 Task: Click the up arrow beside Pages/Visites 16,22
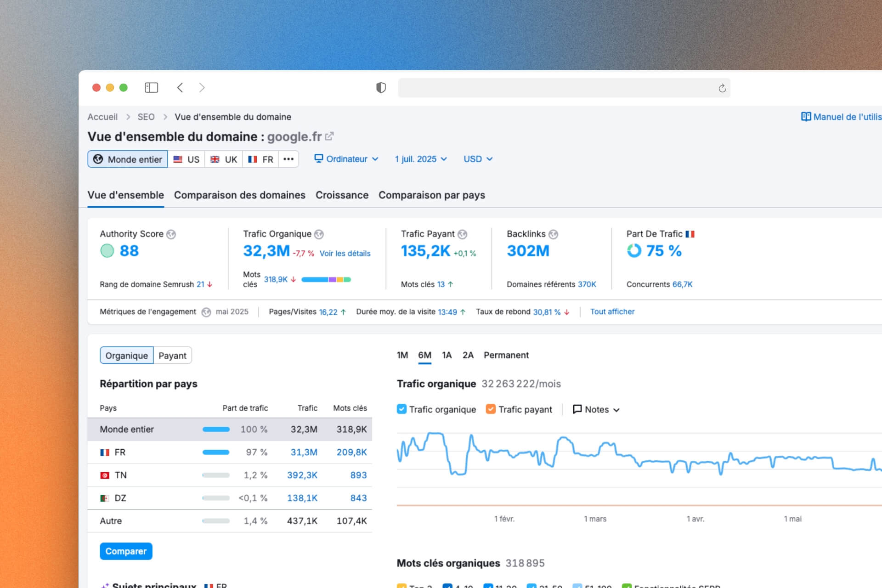click(x=343, y=312)
